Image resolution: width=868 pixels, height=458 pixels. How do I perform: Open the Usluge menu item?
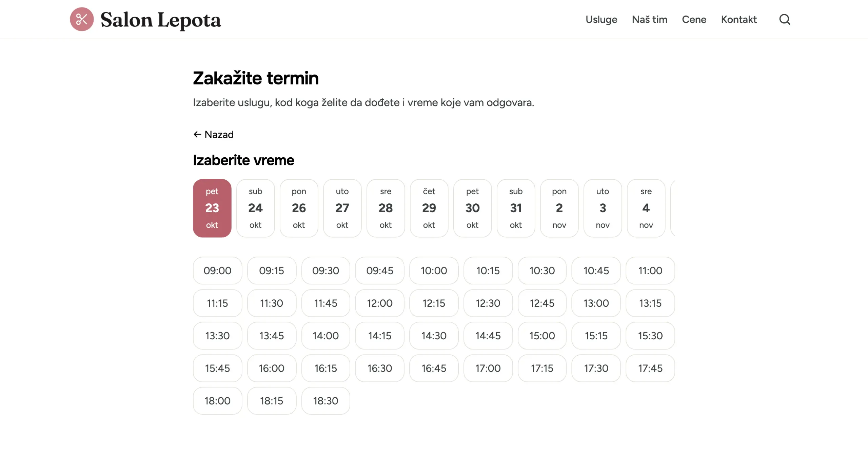tap(601, 19)
